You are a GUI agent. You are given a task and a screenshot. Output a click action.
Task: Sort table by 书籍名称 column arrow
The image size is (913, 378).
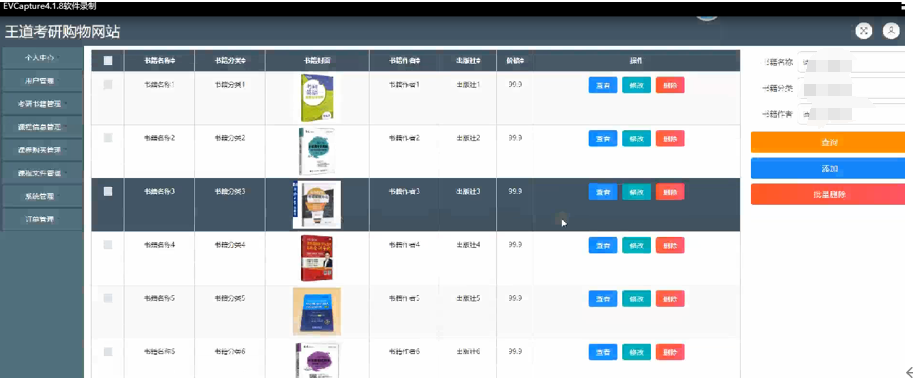pyautogui.click(x=173, y=61)
